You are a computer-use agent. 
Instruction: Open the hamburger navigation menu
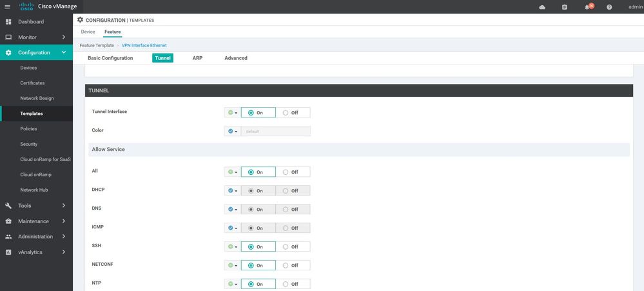[7, 6]
